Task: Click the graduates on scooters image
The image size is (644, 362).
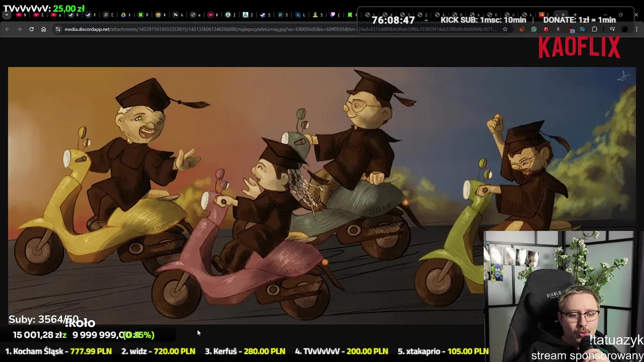Action: pos(322,195)
